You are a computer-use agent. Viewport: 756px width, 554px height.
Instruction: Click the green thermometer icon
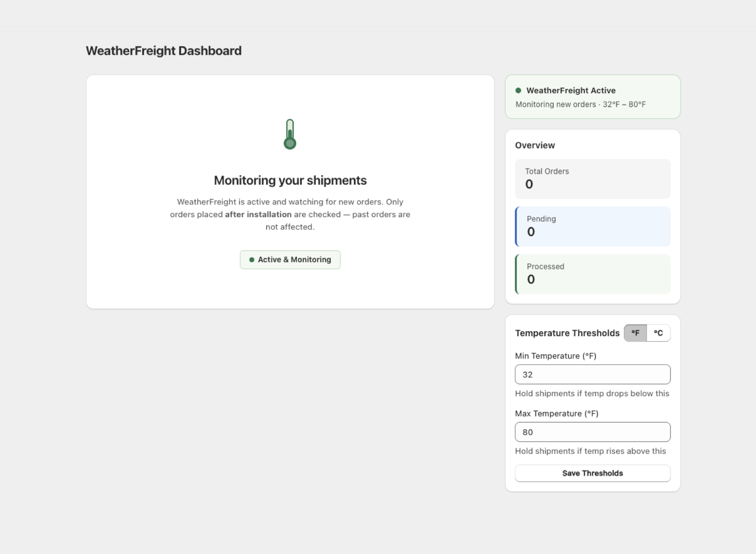(x=290, y=134)
